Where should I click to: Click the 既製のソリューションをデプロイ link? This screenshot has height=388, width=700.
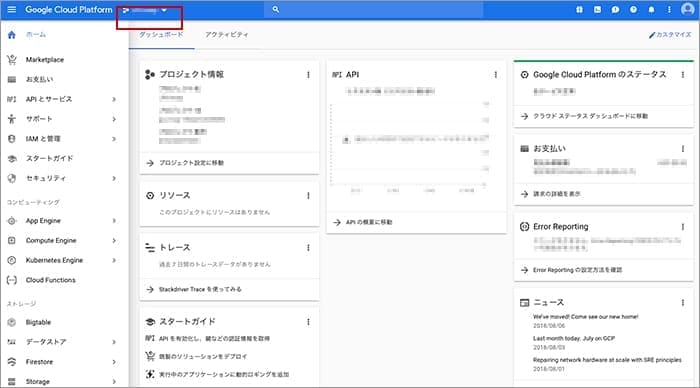coord(203,356)
